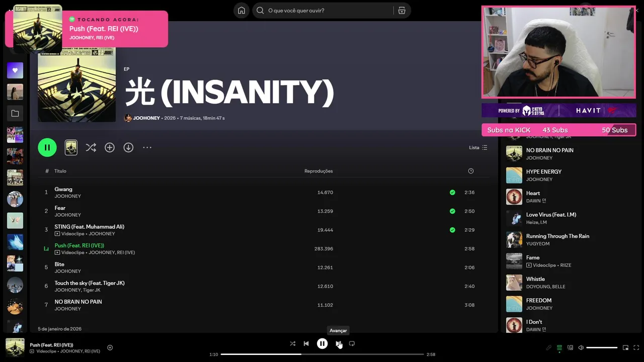Toggle shuffle in the bottom player bar

point(292,344)
